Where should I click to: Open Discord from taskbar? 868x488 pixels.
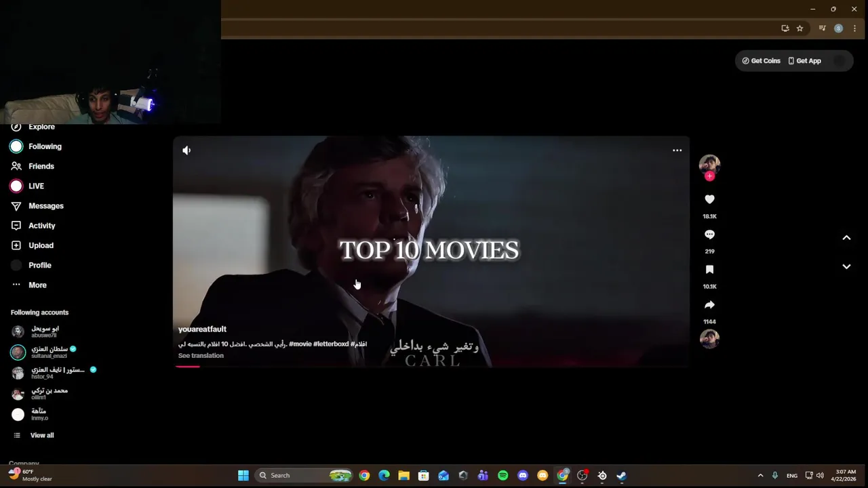(522, 476)
